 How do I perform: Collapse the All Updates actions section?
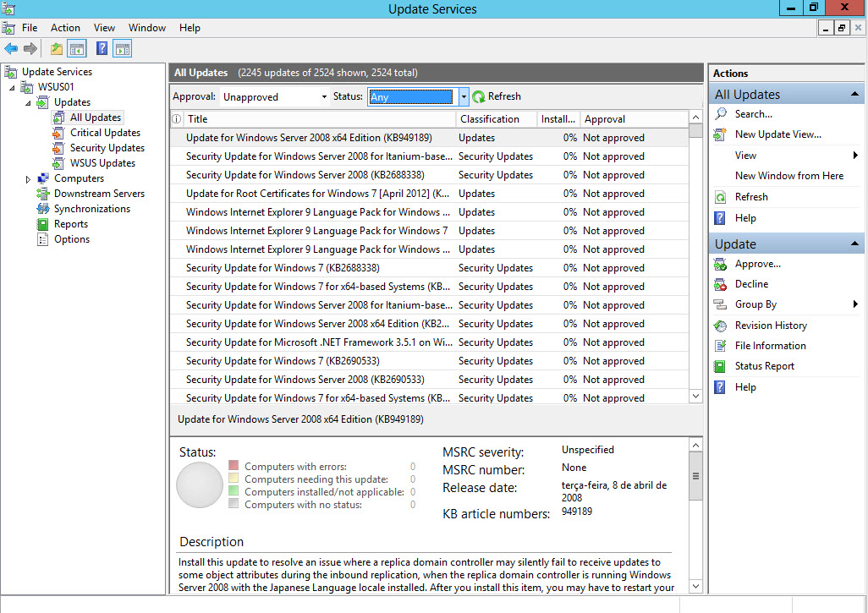(855, 95)
